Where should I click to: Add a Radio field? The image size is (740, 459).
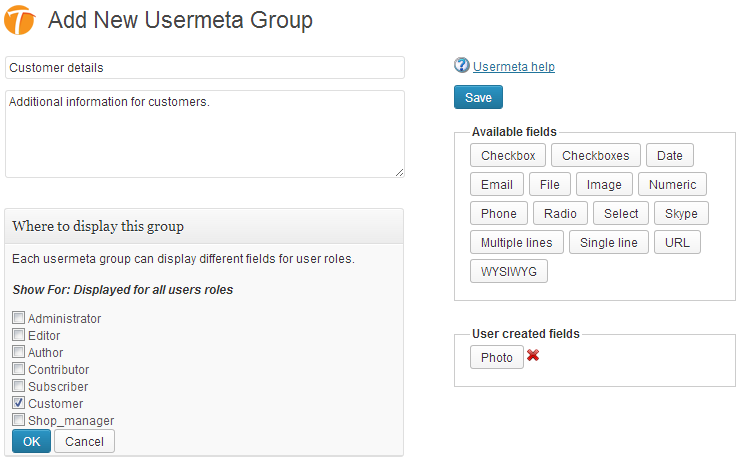point(560,213)
